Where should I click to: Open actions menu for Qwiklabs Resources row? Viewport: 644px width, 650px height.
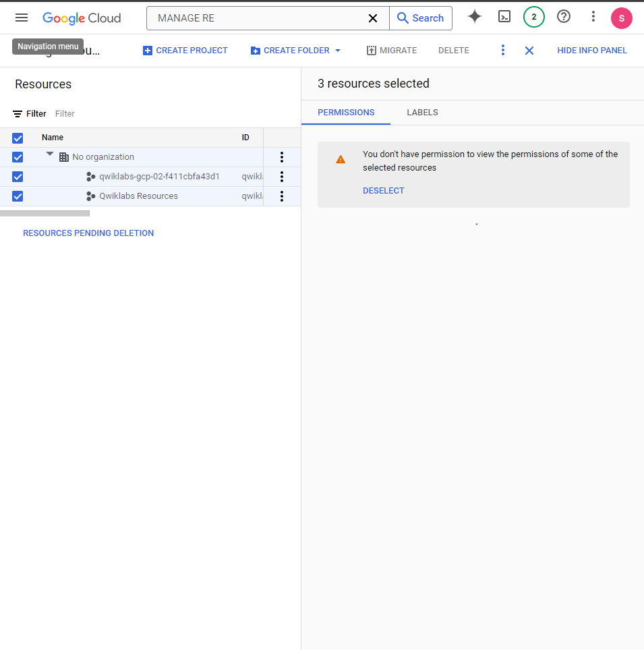pos(282,196)
